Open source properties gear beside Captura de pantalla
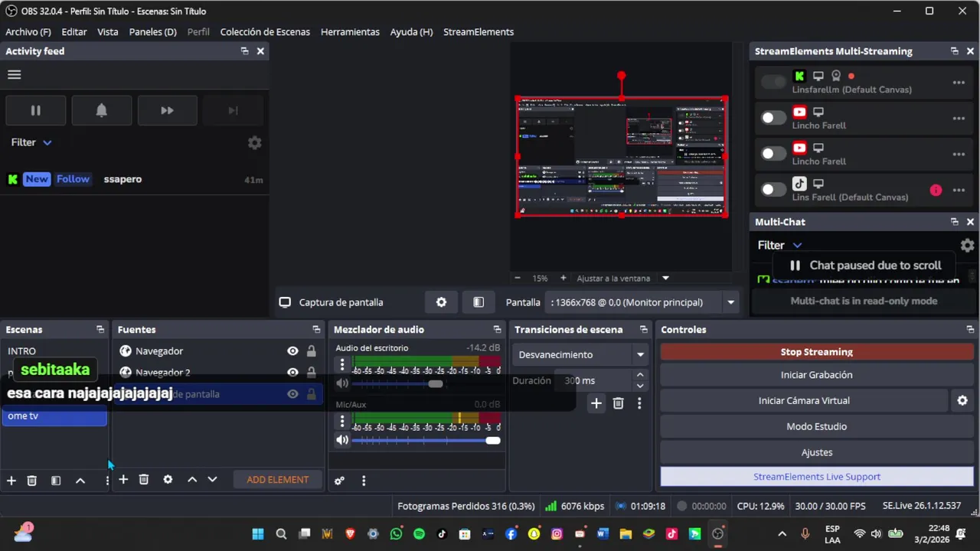 [441, 302]
